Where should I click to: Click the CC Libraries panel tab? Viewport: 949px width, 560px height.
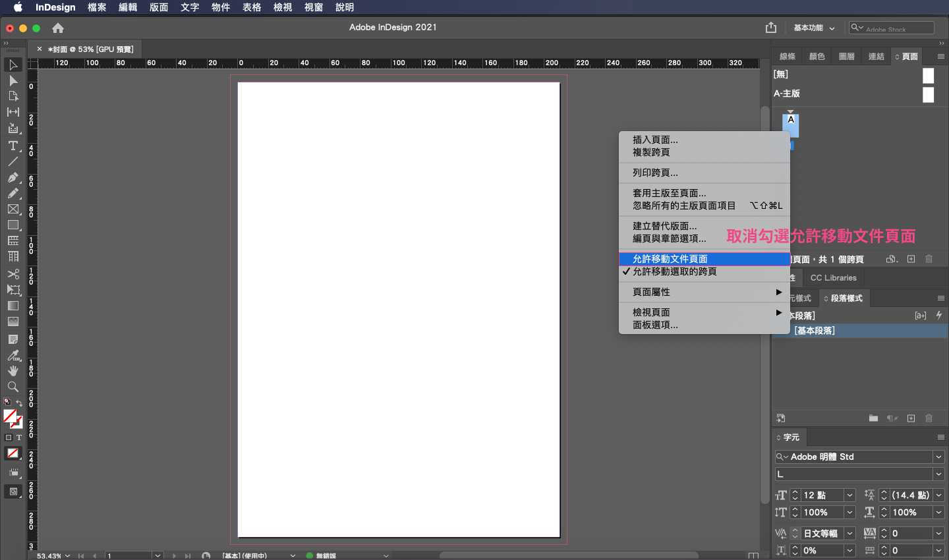point(833,278)
